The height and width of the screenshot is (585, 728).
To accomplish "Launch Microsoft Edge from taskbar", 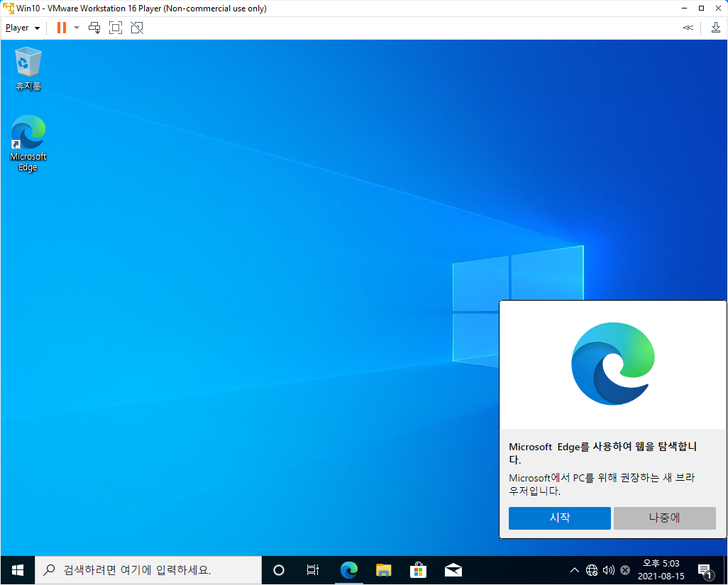I will click(348, 570).
